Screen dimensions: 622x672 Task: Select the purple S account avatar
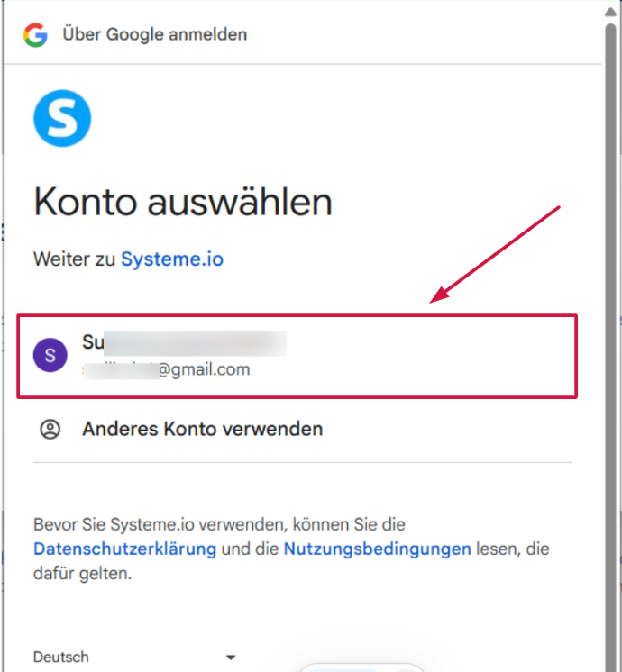tap(50, 355)
